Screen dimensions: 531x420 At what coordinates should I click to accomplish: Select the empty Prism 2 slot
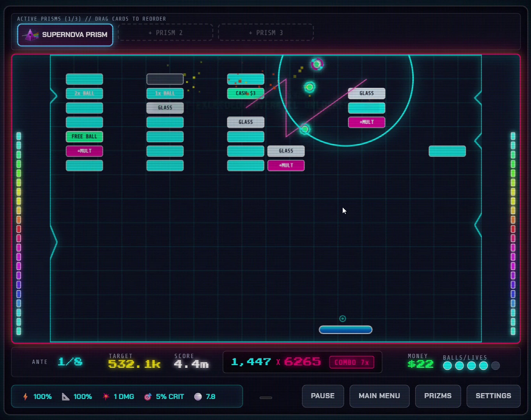click(x=165, y=33)
